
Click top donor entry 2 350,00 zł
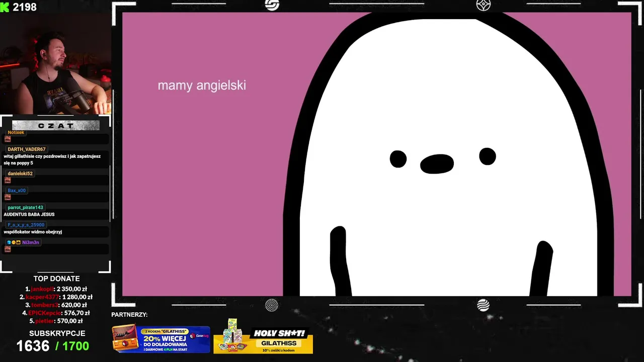point(56,289)
